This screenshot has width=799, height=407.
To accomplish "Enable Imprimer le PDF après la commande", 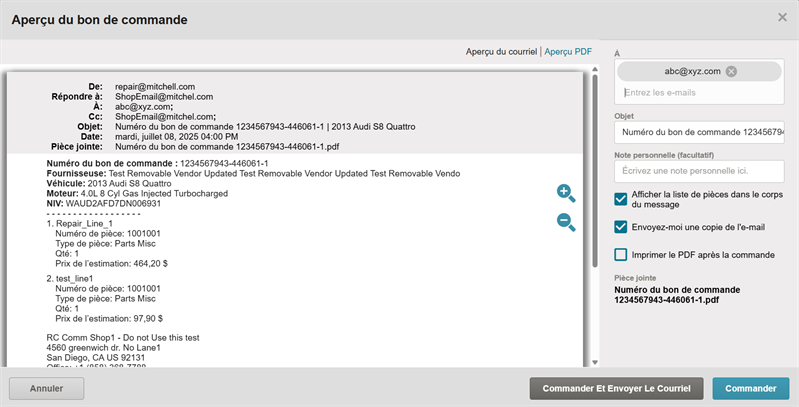I will 621,255.
